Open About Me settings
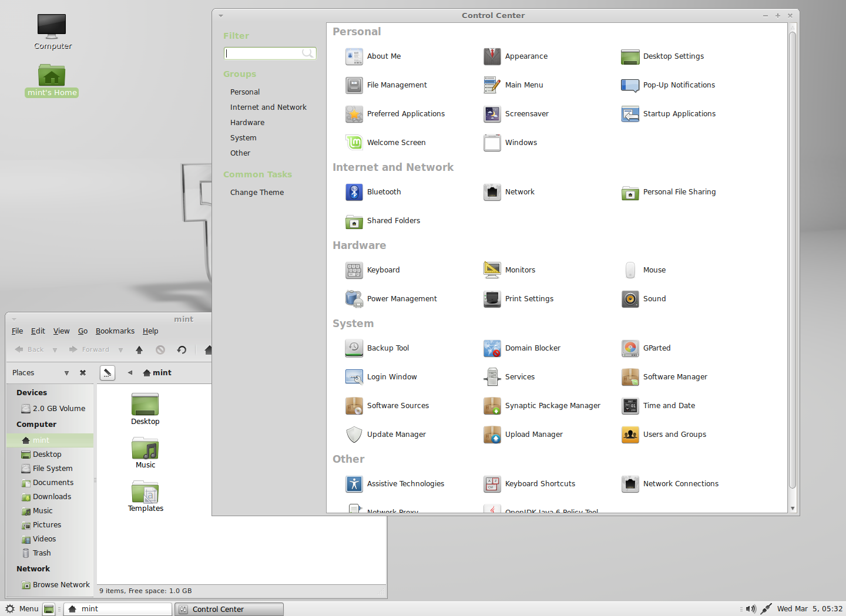The width and height of the screenshot is (846, 616). [x=374, y=56]
